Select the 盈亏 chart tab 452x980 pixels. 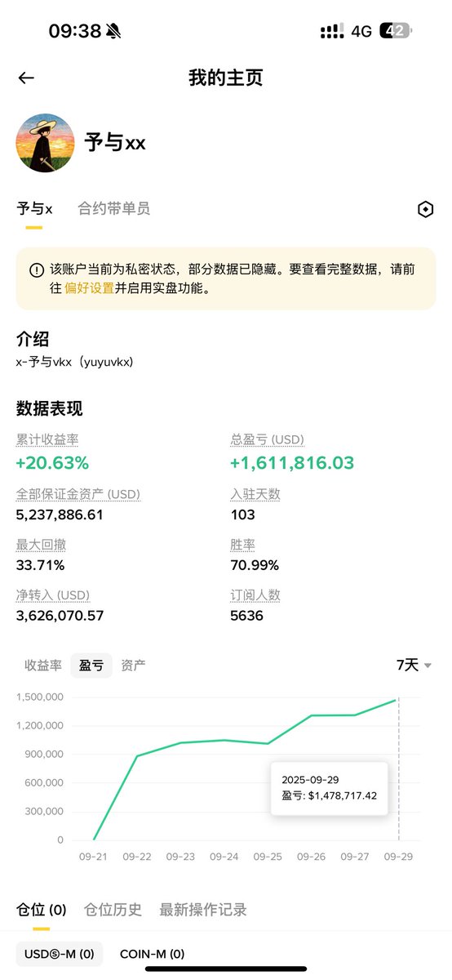click(x=91, y=665)
